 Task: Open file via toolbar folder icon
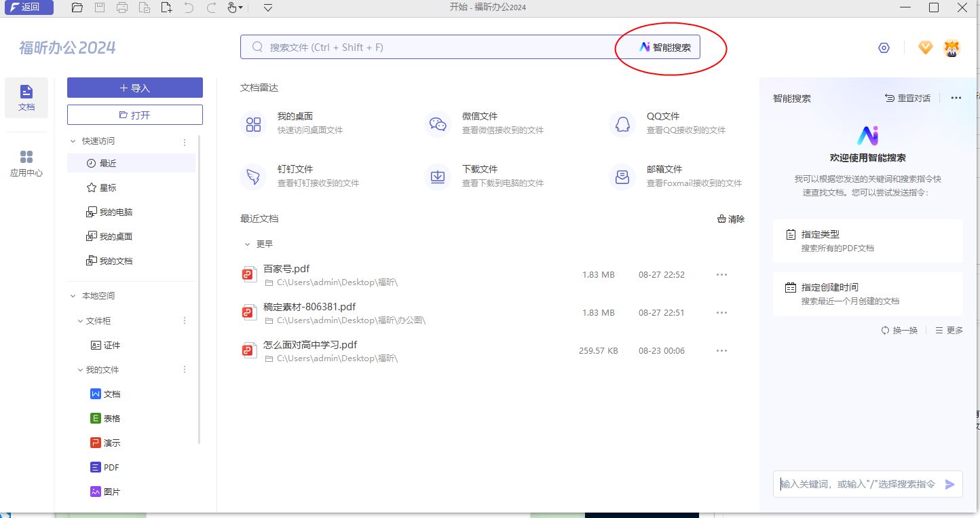pyautogui.click(x=77, y=8)
